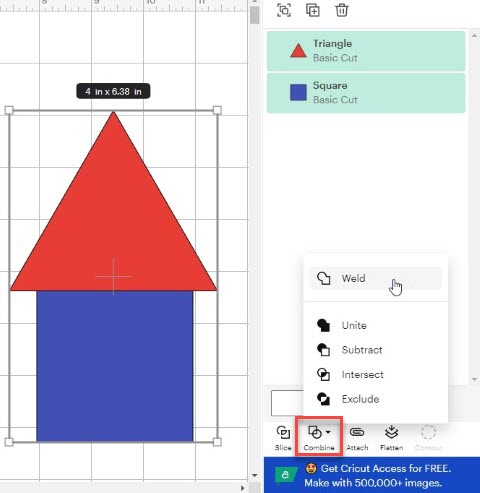This screenshot has height=493, width=480.
Task: Click the canvas vertical scrollbar thumb
Action: 254,15
